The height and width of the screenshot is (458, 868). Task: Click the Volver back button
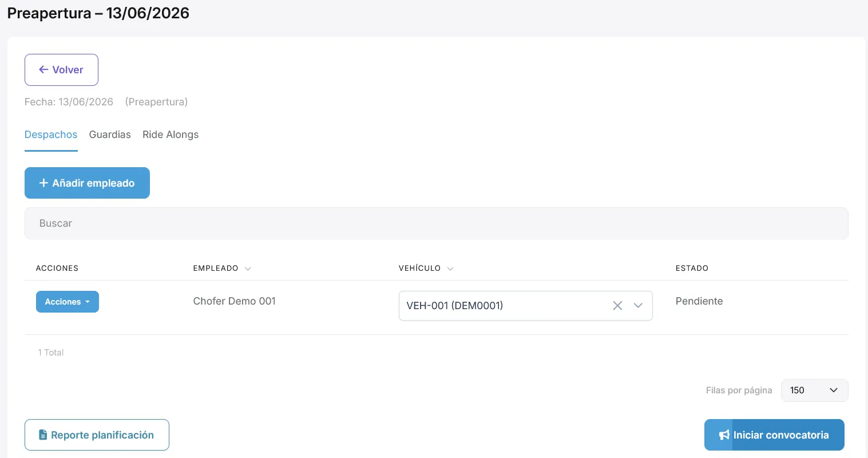click(x=61, y=70)
